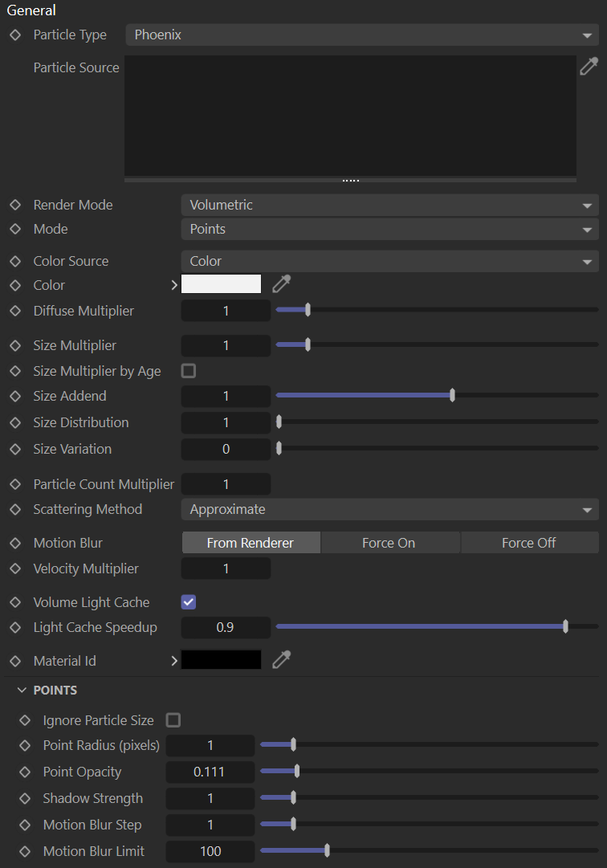Viewport: 607px width, 868px height.
Task: Set Motion Blur to Force On
Action: (x=390, y=543)
